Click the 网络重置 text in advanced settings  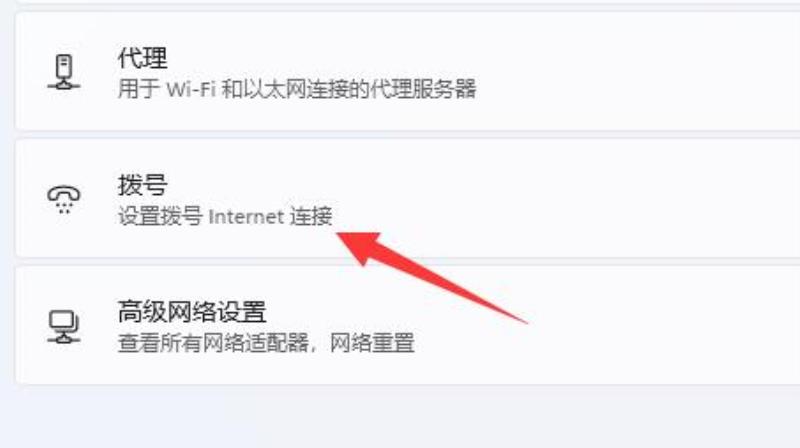tap(372, 343)
